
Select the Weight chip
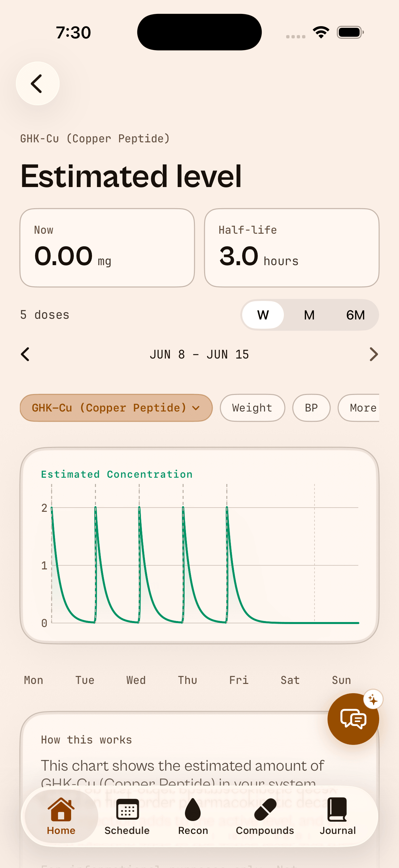coord(252,408)
